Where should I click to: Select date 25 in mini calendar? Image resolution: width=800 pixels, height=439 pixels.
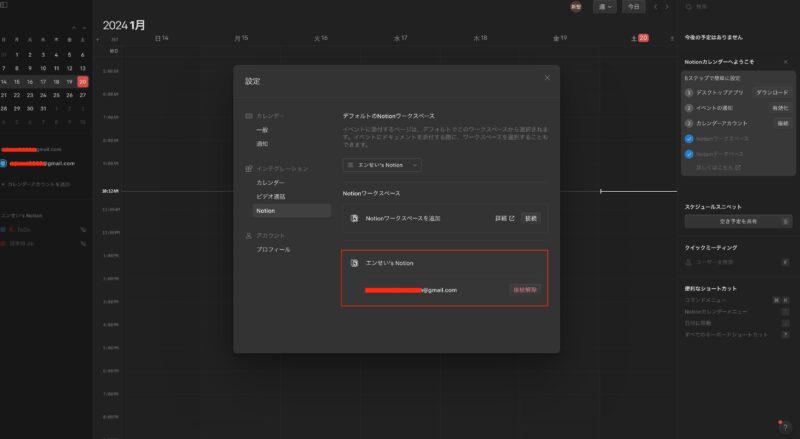pos(56,95)
